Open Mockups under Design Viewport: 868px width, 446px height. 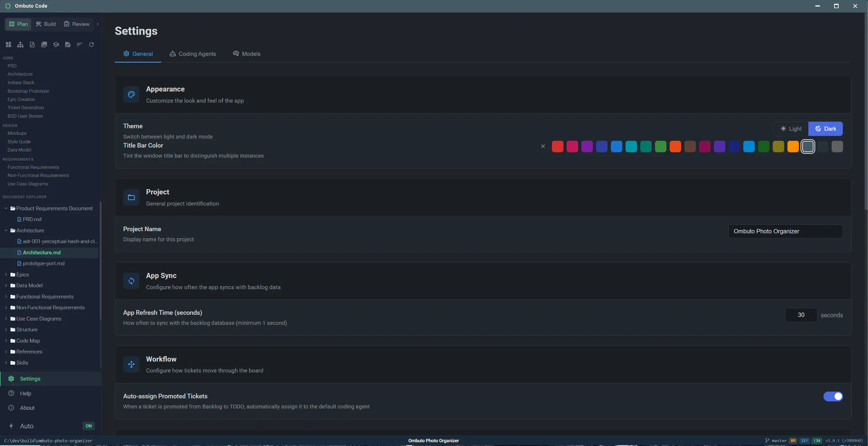pos(17,133)
